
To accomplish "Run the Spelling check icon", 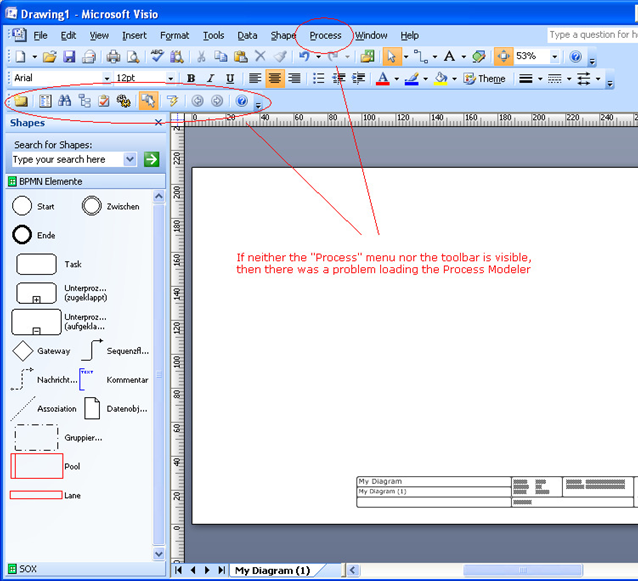I will (x=157, y=56).
